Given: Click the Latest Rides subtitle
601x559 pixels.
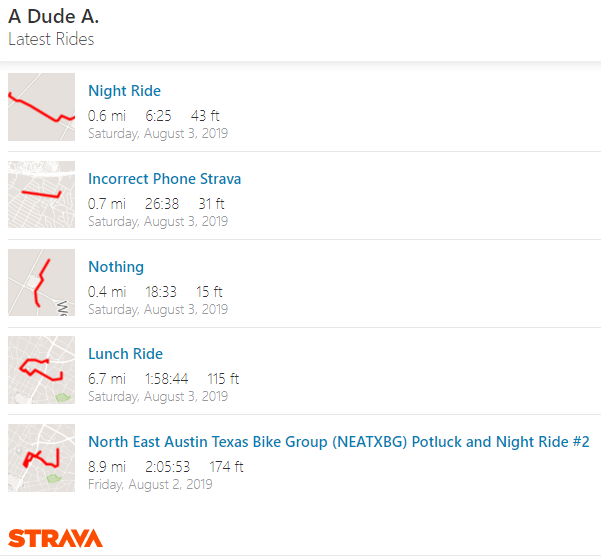Looking at the screenshot, I should coord(51,40).
